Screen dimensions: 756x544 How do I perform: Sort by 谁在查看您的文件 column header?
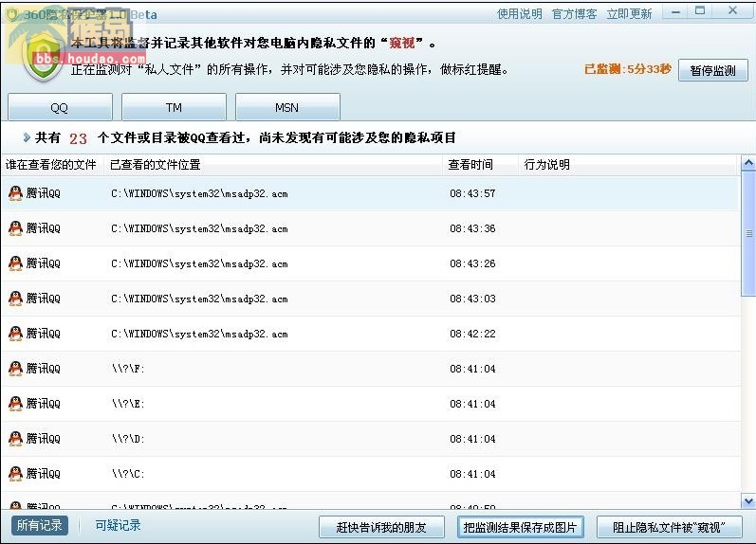pyautogui.click(x=52, y=165)
